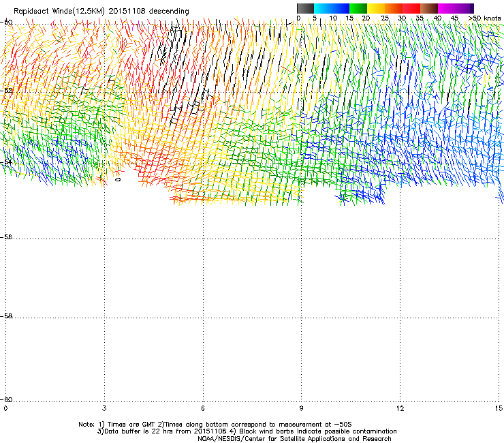Select the orange 25-30 knots color swatch
504x443 pixels.
[x=394, y=8]
